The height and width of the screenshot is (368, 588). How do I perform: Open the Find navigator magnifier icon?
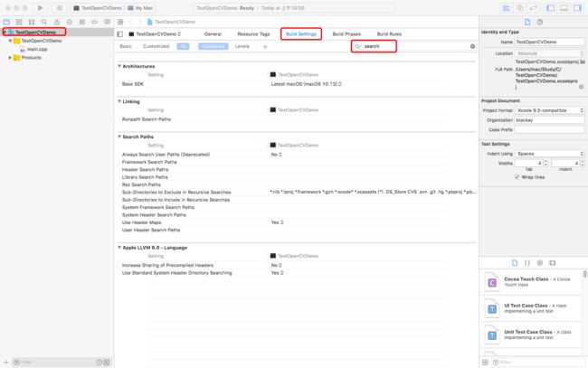tap(44, 22)
